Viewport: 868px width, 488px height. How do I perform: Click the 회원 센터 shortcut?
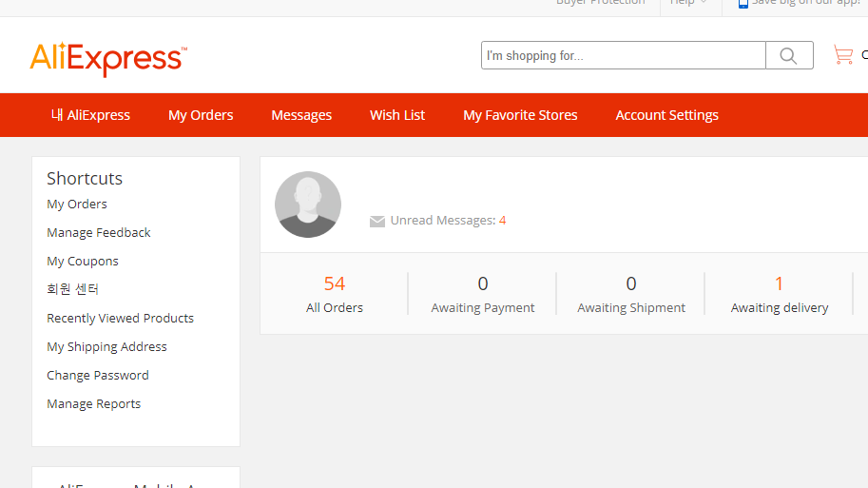[x=72, y=289]
